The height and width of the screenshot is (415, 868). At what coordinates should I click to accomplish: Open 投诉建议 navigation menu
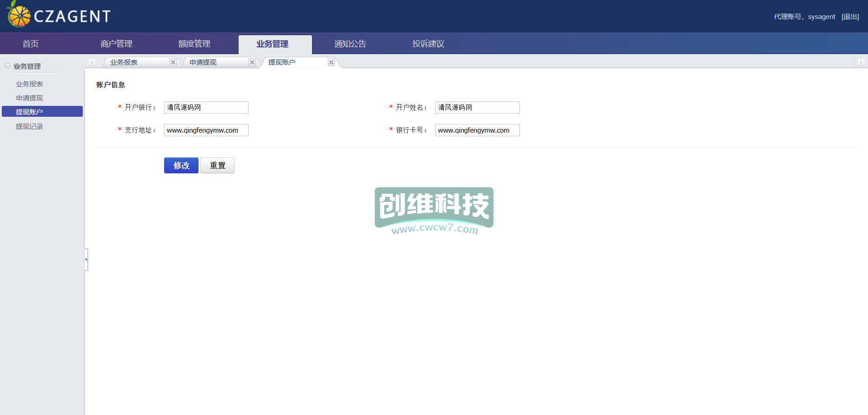pos(428,44)
